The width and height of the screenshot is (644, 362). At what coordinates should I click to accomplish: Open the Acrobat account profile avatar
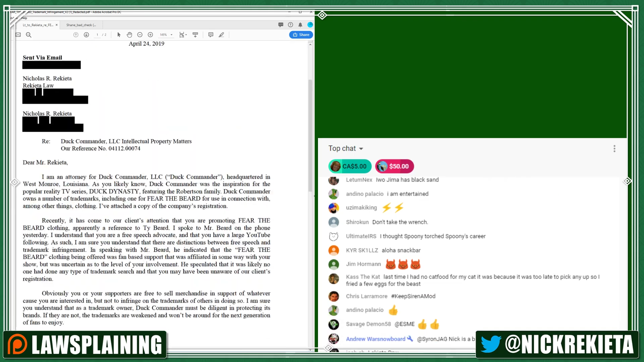(x=310, y=25)
